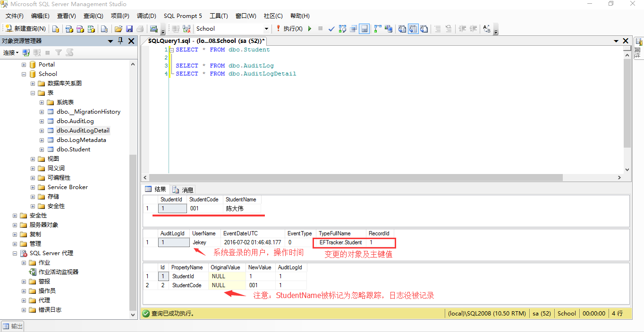Select 作业活动监视器 in tree

point(58,272)
